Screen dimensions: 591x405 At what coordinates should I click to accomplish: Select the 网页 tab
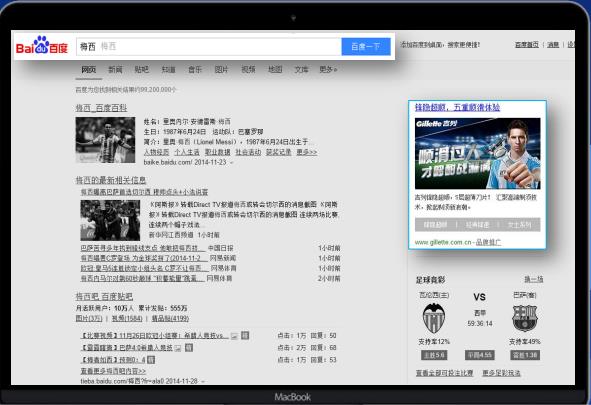(89, 69)
